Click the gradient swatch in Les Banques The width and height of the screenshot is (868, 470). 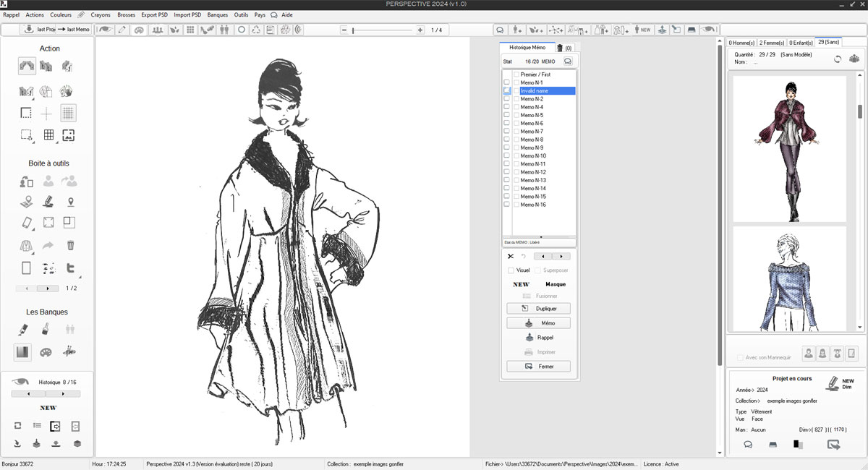23,352
